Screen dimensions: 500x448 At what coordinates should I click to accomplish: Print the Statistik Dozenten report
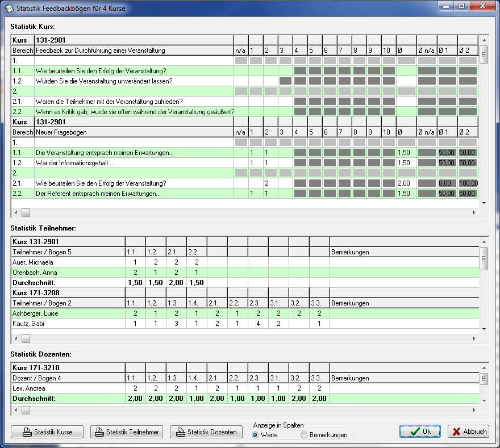tap(206, 432)
